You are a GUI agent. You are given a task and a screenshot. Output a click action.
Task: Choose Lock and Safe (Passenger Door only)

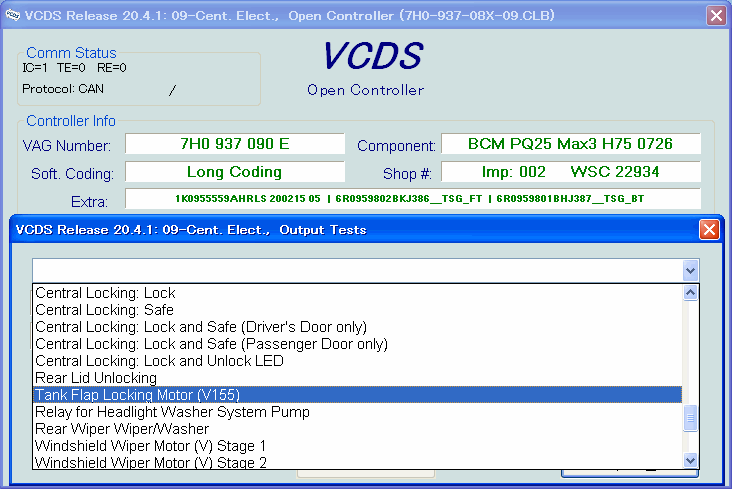coord(358,344)
